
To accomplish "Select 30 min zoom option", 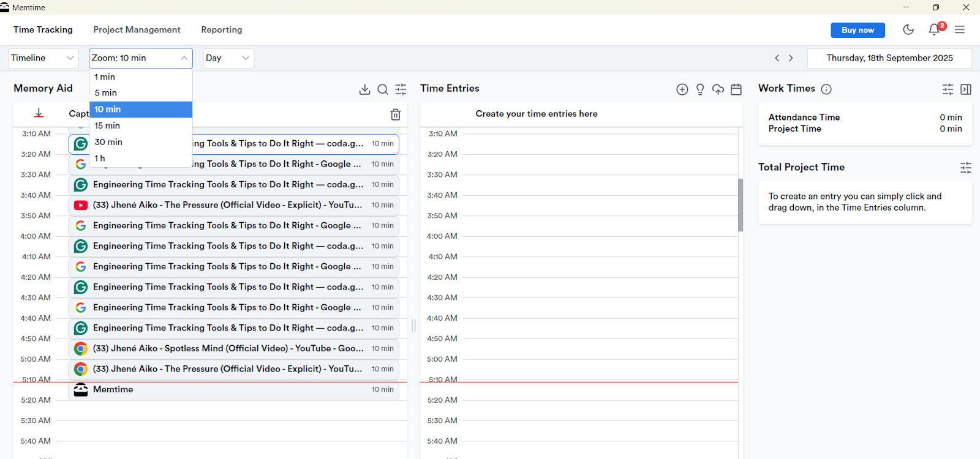I will tap(141, 142).
